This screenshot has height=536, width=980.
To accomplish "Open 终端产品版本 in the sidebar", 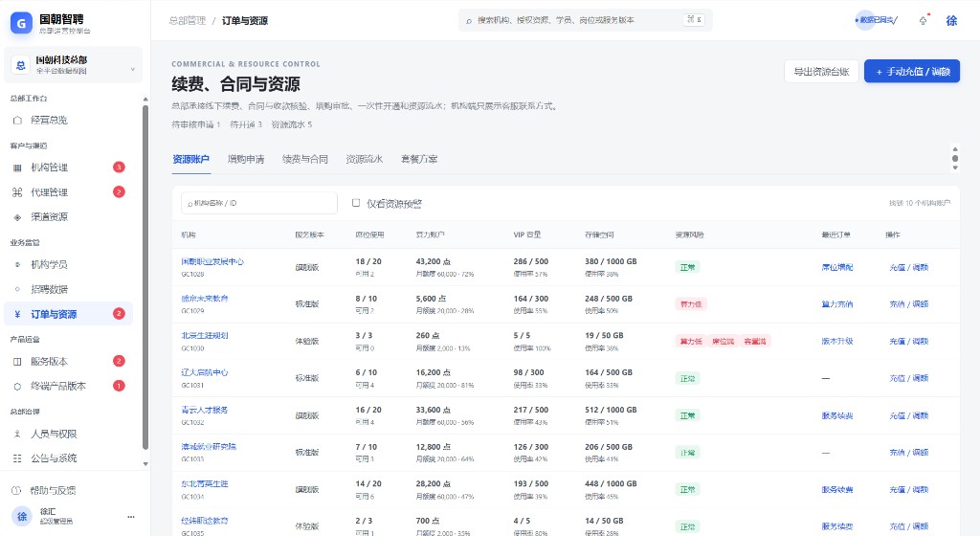I will [69, 386].
